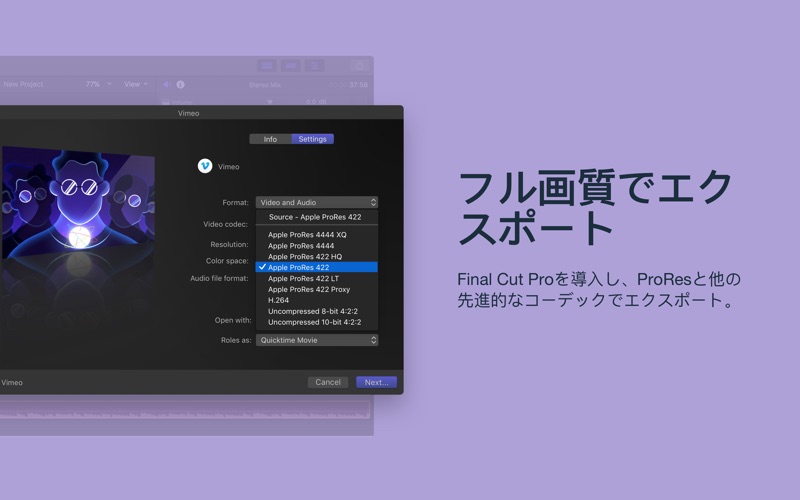Click the Cancel button

[328, 382]
